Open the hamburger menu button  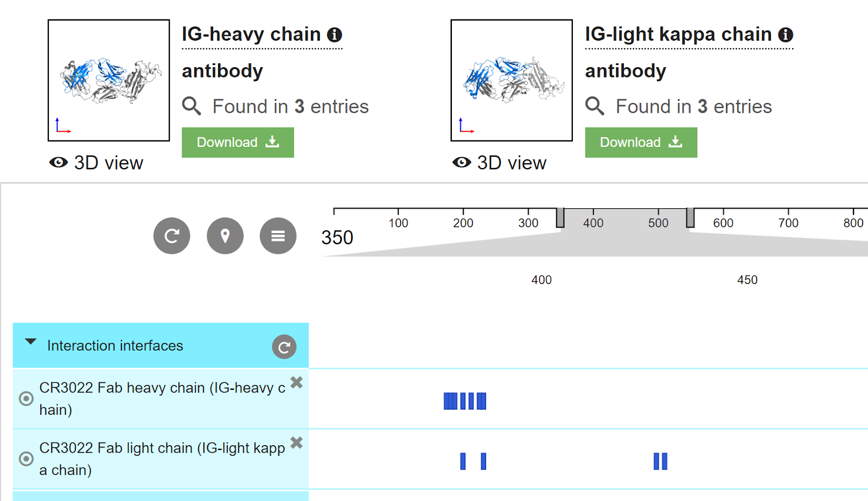pyautogui.click(x=278, y=236)
